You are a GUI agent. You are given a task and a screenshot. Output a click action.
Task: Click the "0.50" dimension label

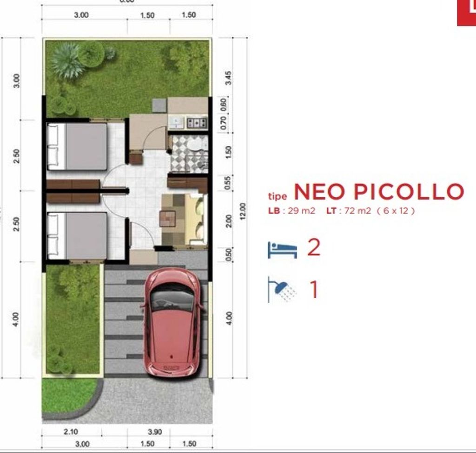pos(229,254)
